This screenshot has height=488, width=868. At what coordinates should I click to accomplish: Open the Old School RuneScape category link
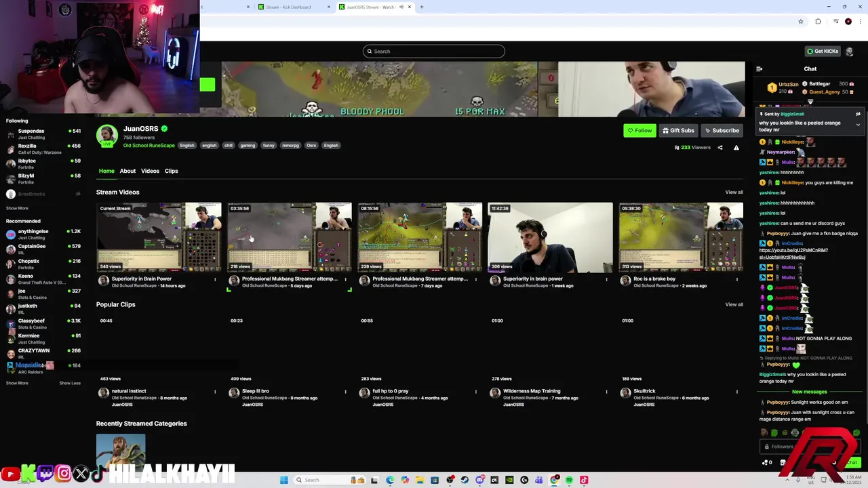tap(149, 145)
